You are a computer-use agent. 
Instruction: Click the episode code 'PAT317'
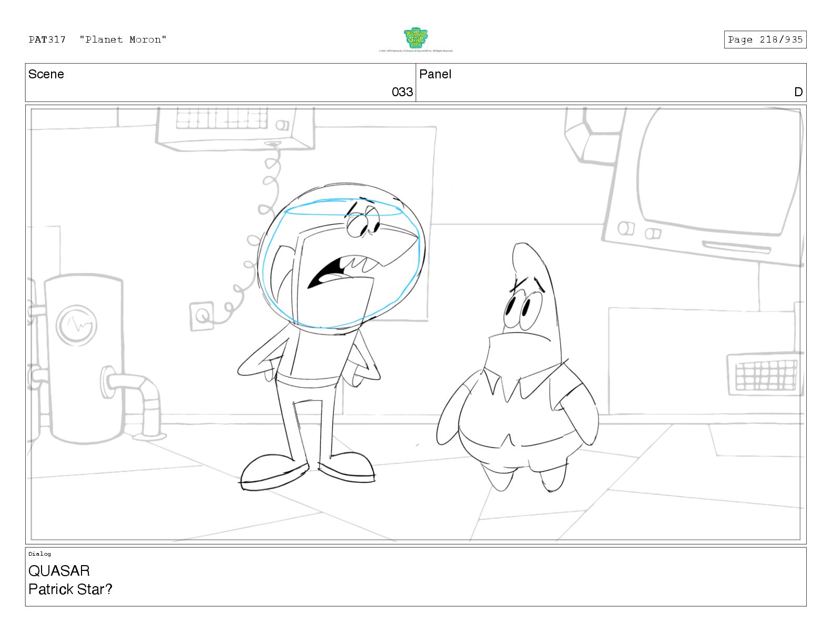click(x=47, y=39)
